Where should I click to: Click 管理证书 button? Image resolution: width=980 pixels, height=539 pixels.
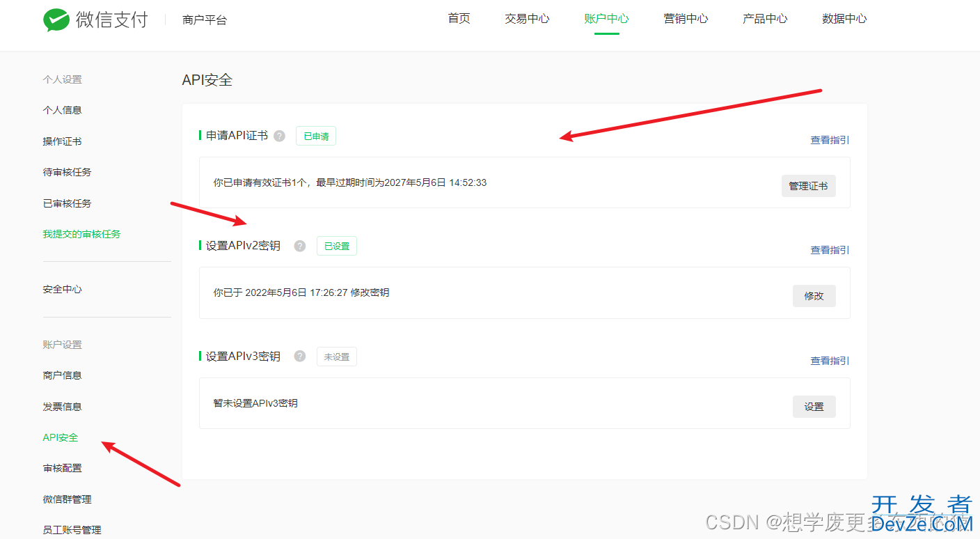(x=809, y=186)
